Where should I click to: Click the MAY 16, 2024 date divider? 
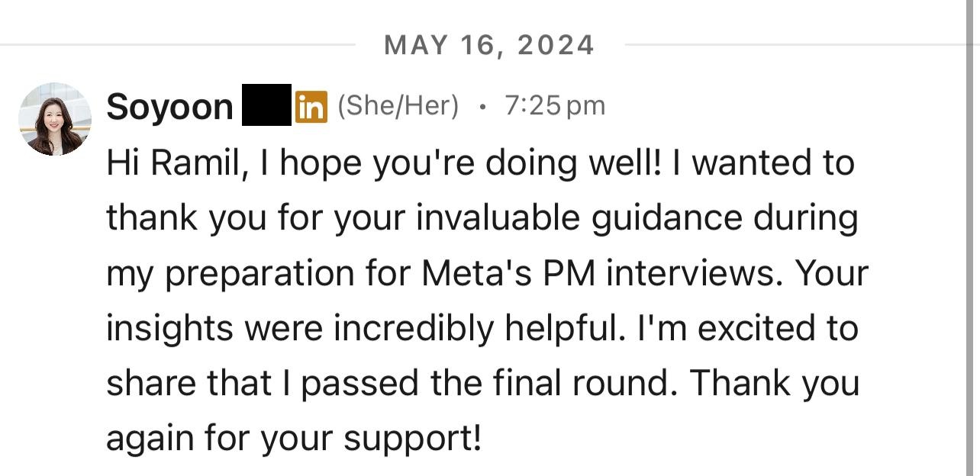[x=489, y=45]
